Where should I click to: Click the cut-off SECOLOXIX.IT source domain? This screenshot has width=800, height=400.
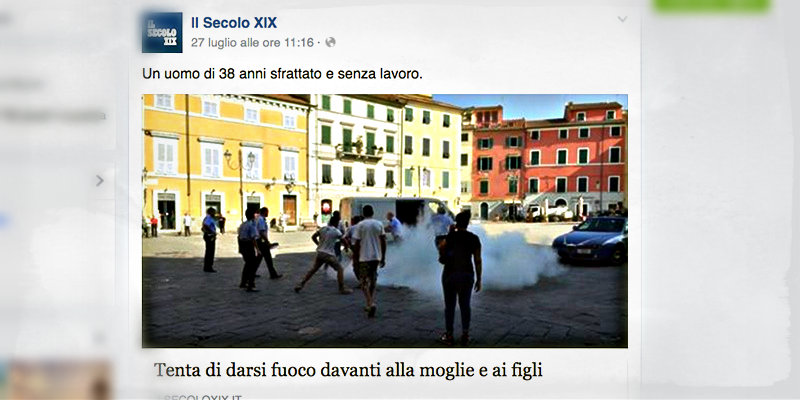click(203, 396)
